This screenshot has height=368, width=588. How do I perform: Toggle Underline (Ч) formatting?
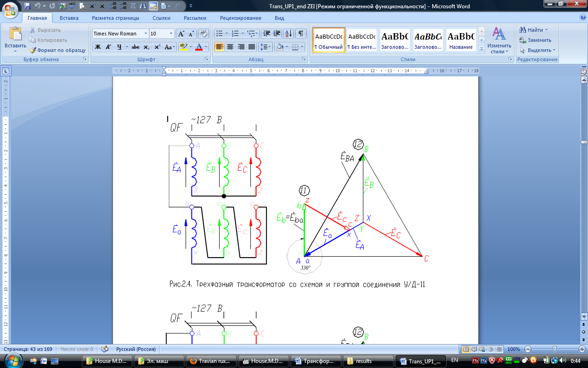[119, 47]
